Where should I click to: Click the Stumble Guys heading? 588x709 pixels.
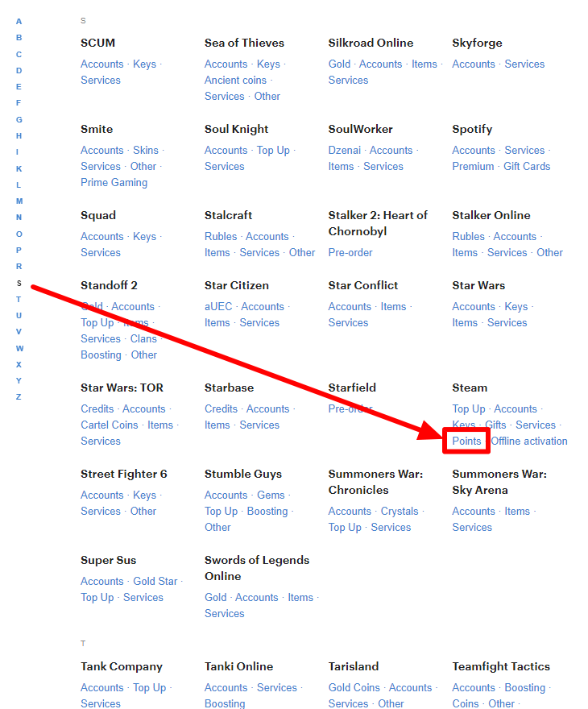pyautogui.click(x=243, y=475)
